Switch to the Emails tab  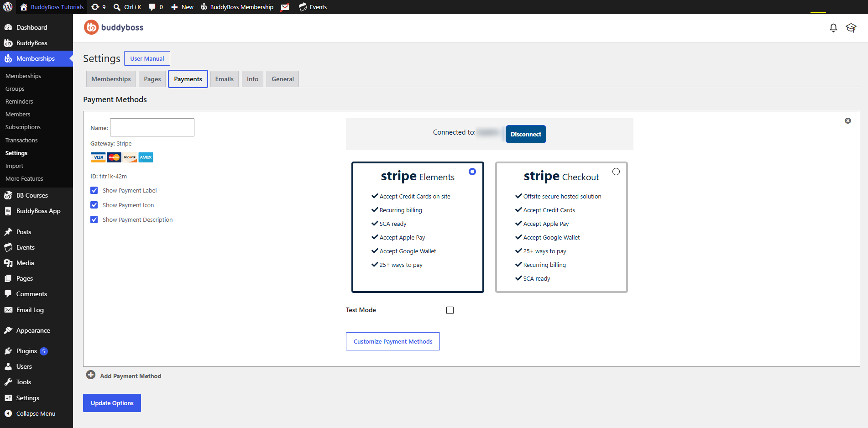[225, 79]
